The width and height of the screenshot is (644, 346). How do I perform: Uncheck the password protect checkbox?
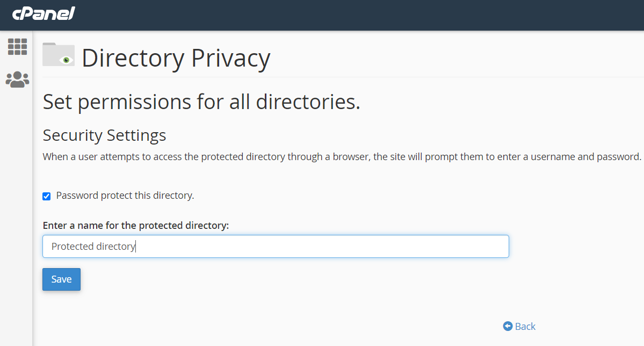pyautogui.click(x=47, y=196)
